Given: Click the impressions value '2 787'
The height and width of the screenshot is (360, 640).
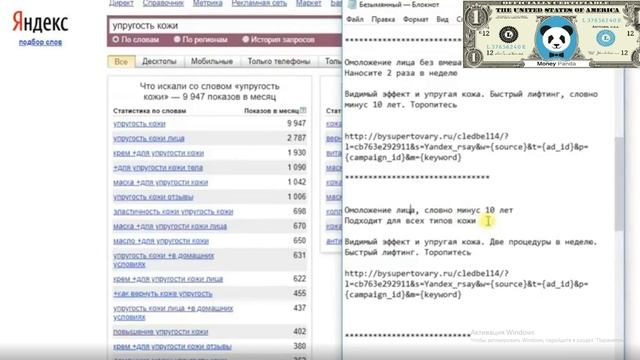Looking at the screenshot, I should click(x=296, y=138).
